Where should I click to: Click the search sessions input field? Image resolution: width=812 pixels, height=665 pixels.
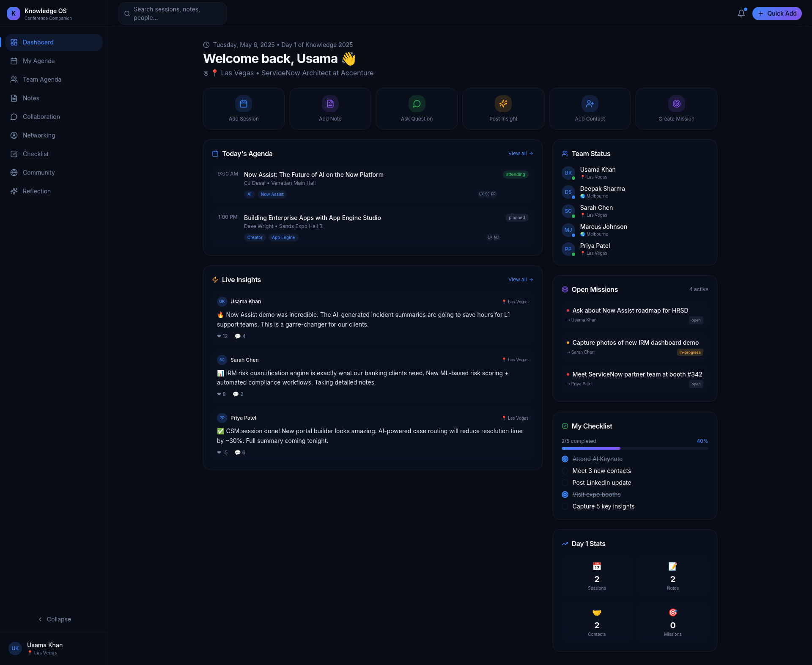pyautogui.click(x=173, y=14)
